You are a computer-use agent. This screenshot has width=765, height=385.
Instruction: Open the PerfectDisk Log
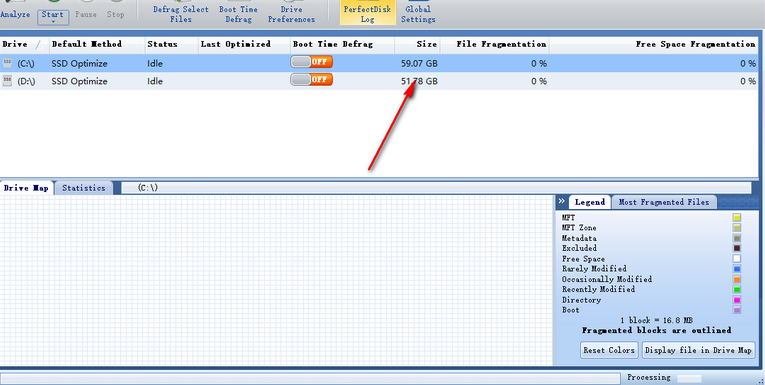pyautogui.click(x=367, y=14)
